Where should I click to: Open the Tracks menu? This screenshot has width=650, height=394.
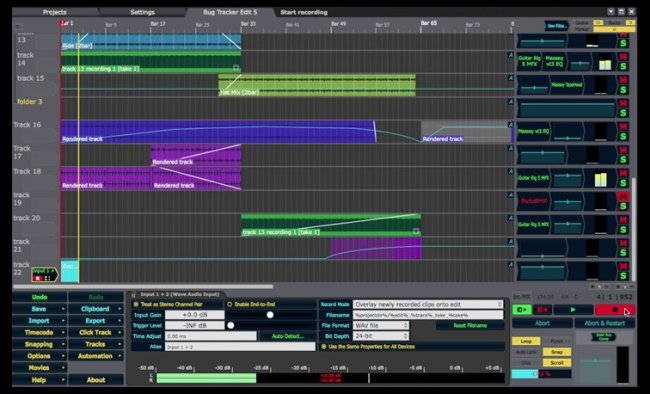(96, 344)
